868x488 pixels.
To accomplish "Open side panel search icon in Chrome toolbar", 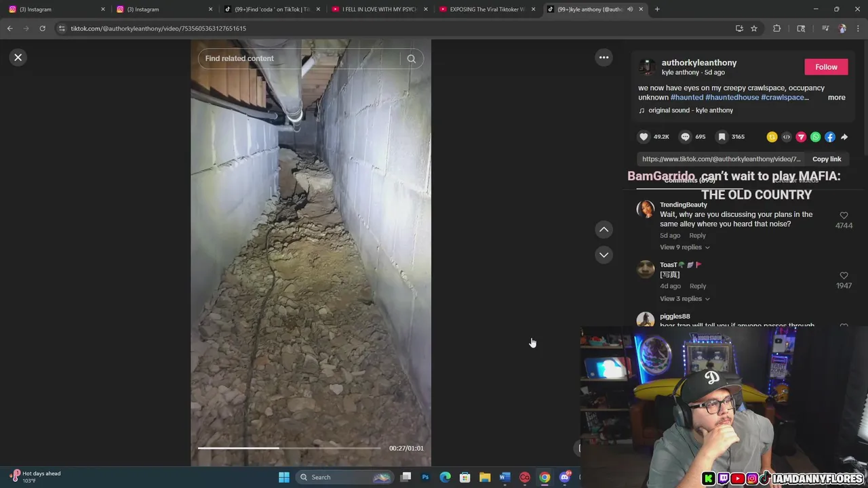I will pos(801,28).
